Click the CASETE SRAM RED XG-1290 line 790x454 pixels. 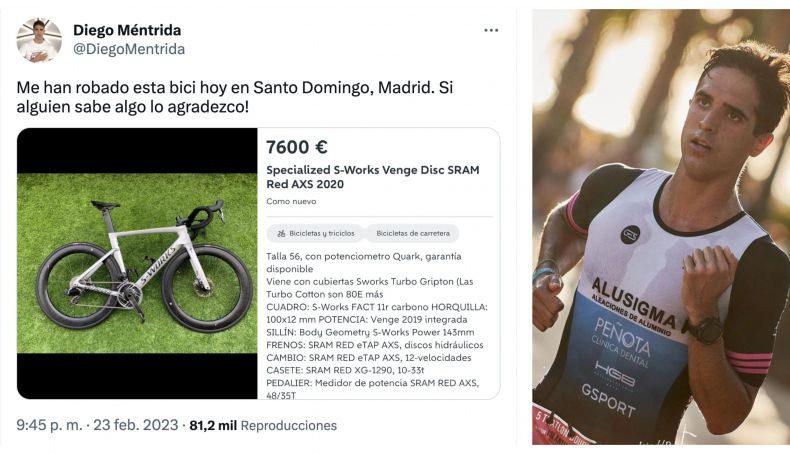click(x=345, y=370)
